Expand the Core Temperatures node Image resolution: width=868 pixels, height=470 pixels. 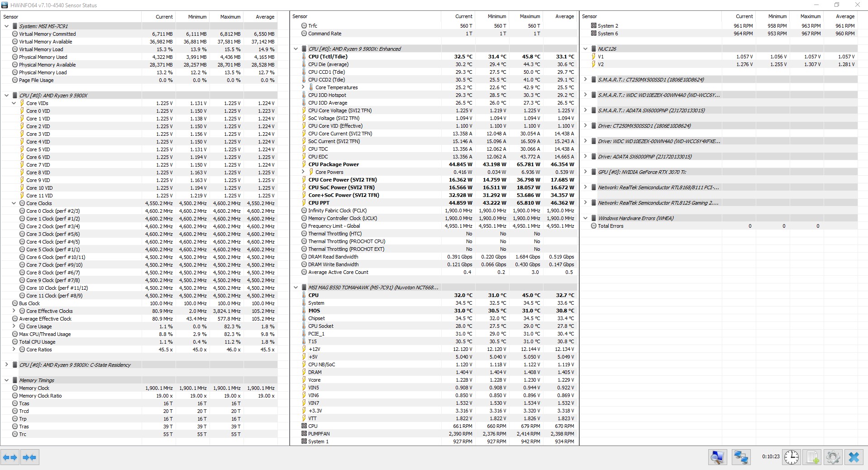click(x=303, y=87)
